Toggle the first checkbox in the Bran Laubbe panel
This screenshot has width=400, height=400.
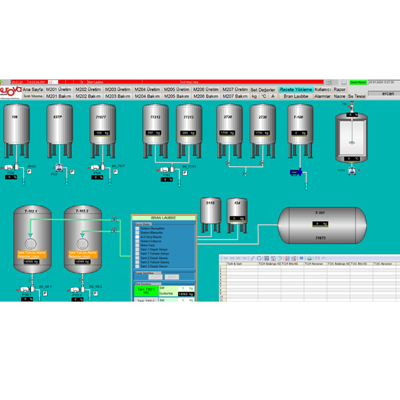[137, 228]
